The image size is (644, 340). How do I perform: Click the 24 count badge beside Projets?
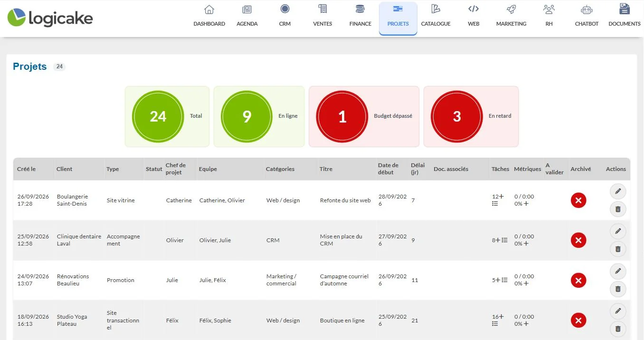pos(59,67)
